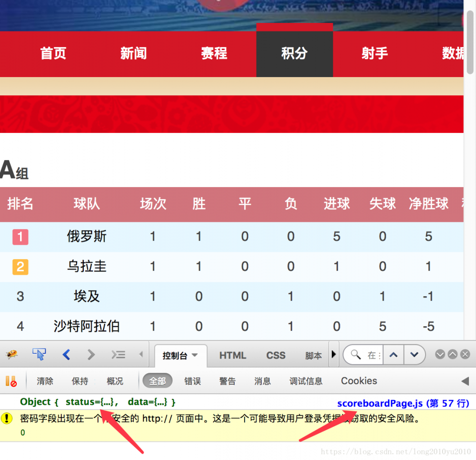This screenshot has height=460, width=476.
Task: Click the A组 group heading
Action: tap(14, 170)
